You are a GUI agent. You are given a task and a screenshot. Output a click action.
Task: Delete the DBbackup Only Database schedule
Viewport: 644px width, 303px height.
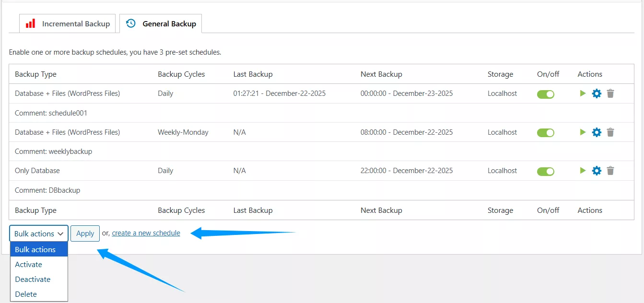coord(610,170)
